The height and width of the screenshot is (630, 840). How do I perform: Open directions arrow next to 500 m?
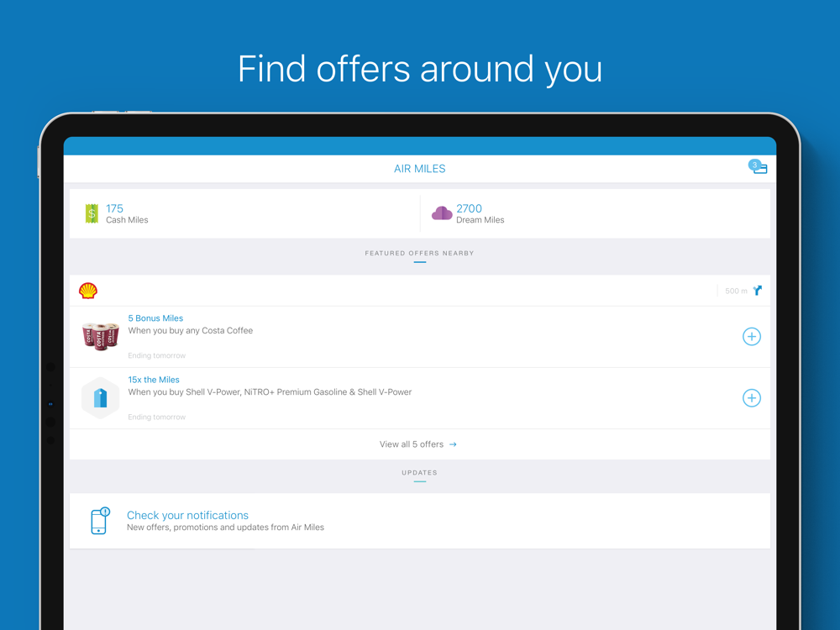[x=758, y=291]
